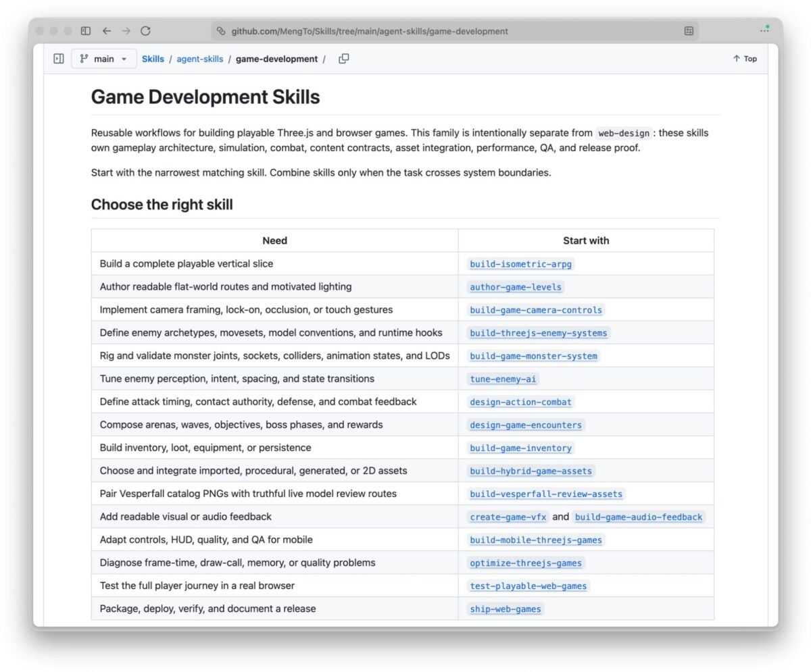Click the browser back arrow
The image size is (811, 672).
pos(107,31)
